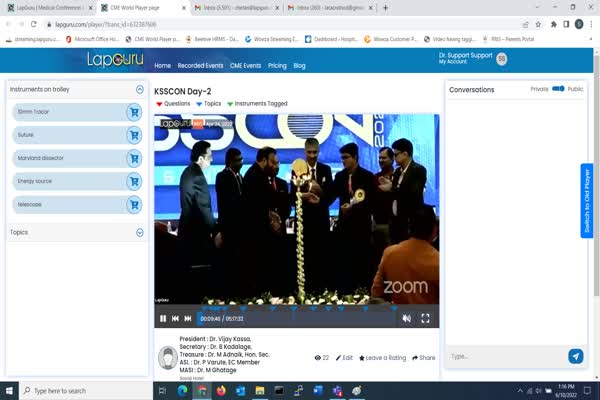This screenshot has width=600, height=400.
Task: Open Microsoft Edge from taskbar
Action: coord(183,391)
